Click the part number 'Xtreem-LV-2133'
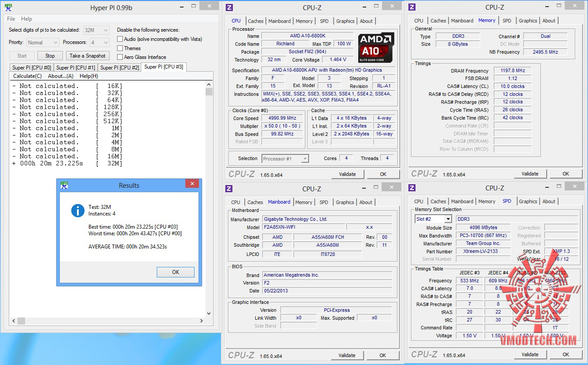588x365 pixels. [483, 252]
